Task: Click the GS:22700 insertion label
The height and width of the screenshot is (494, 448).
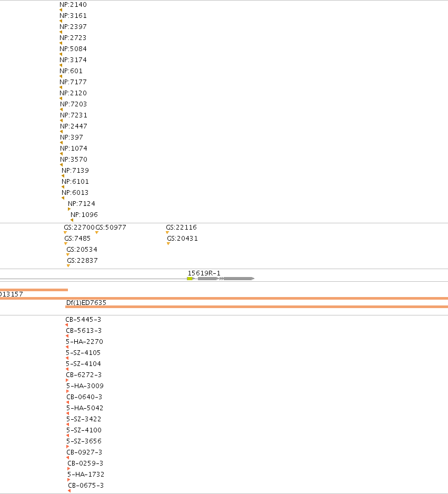Action: pyautogui.click(x=79, y=227)
